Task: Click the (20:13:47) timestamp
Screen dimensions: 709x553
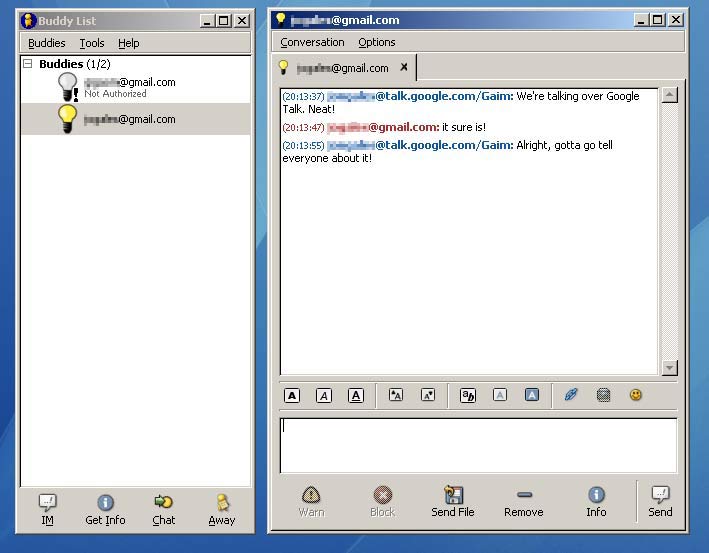Action: pyautogui.click(x=303, y=128)
